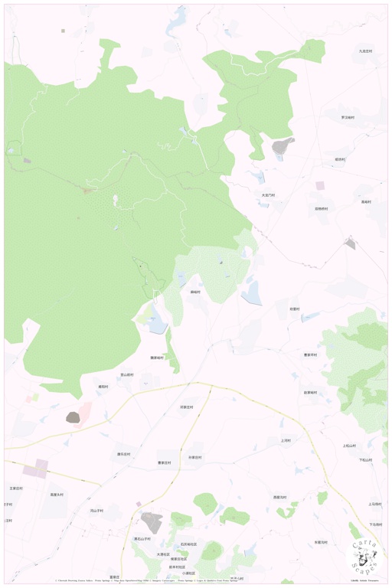Viewport: 392px width, 588px height.
Task: Click the 上河村 village label
Action: pyautogui.click(x=286, y=441)
